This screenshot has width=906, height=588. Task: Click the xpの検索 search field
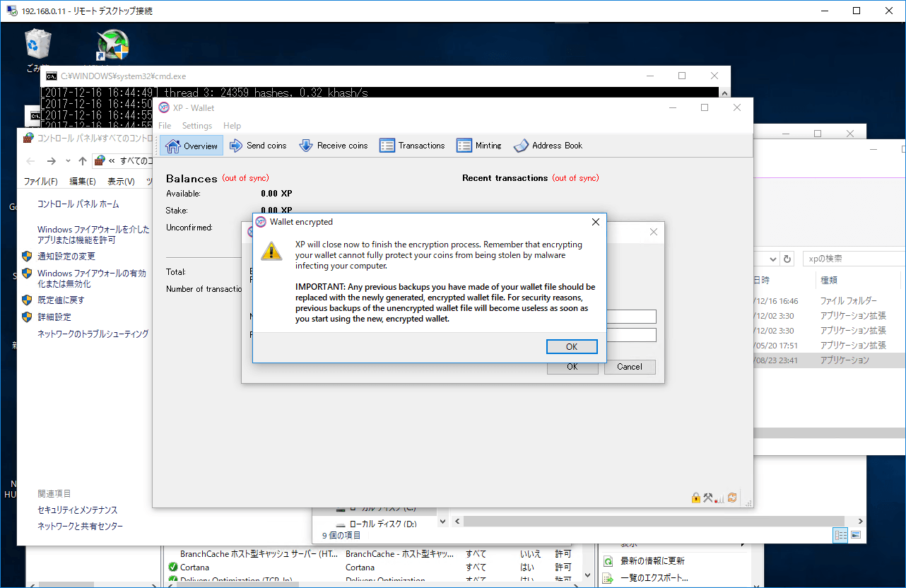tap(852, 259)
